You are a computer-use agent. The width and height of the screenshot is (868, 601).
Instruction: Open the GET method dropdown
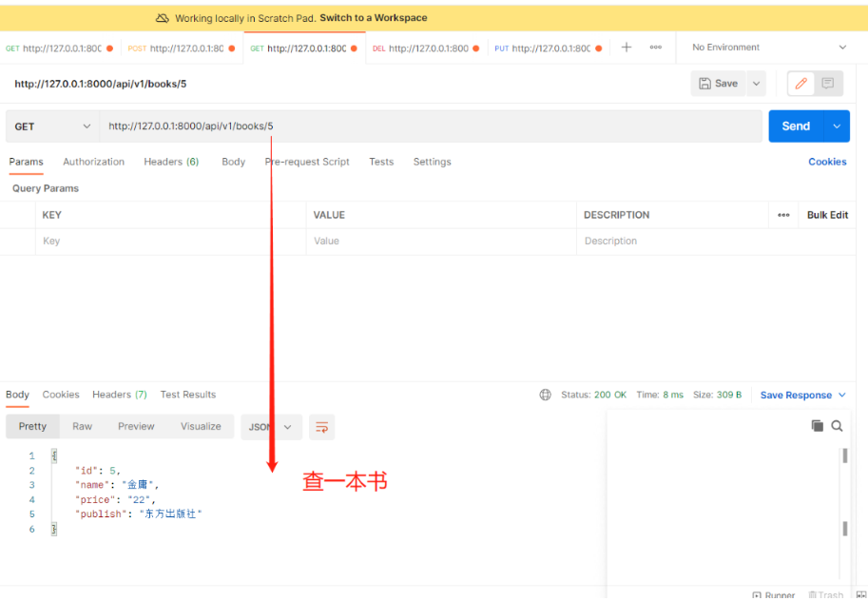pos(52,126)
